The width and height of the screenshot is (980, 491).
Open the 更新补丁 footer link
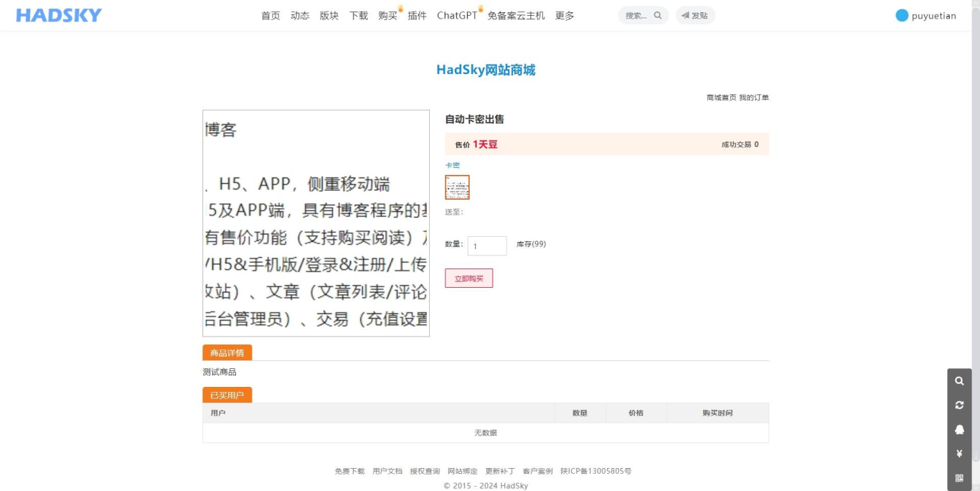pos(500,472)
